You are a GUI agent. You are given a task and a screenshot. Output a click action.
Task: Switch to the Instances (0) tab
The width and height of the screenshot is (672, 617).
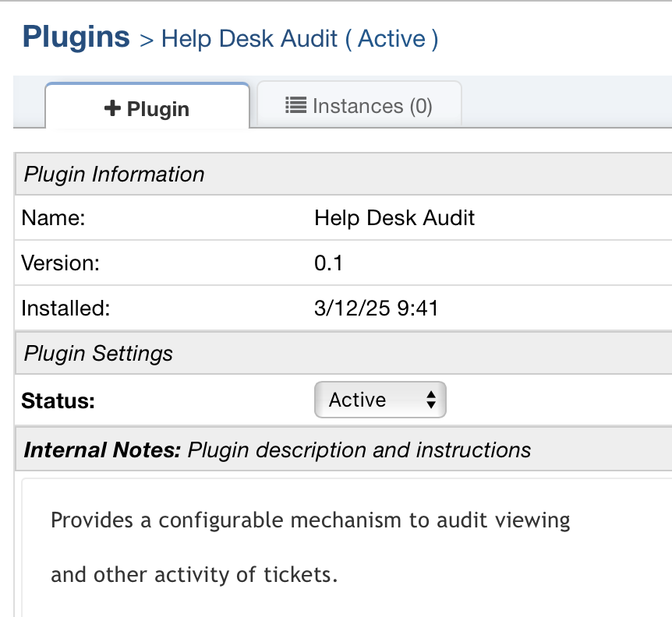(x=359, y=105)
